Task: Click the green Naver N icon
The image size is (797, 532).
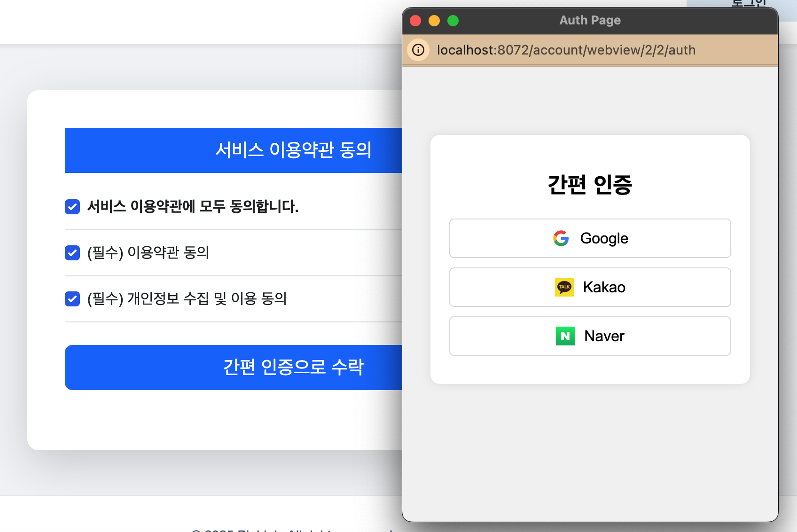Action: [565, 336]
